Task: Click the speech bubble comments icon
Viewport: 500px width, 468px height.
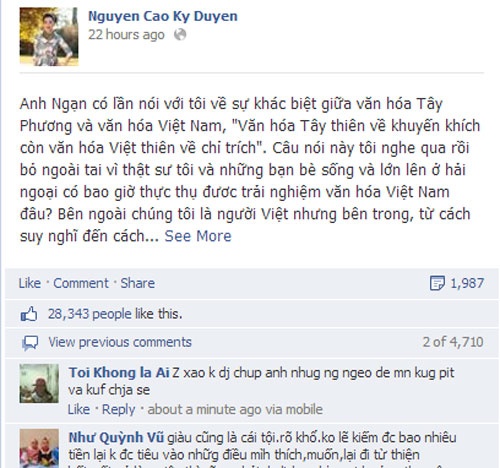Action: pos(30,343)
